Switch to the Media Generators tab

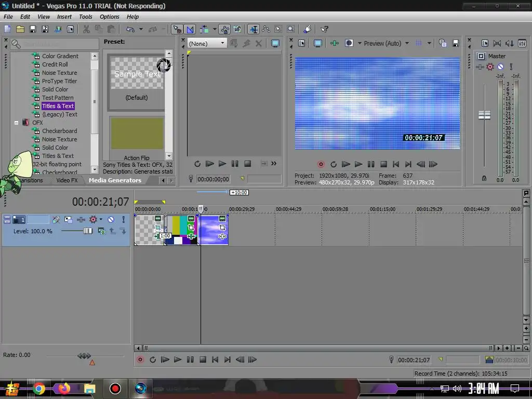pos(115,180)
